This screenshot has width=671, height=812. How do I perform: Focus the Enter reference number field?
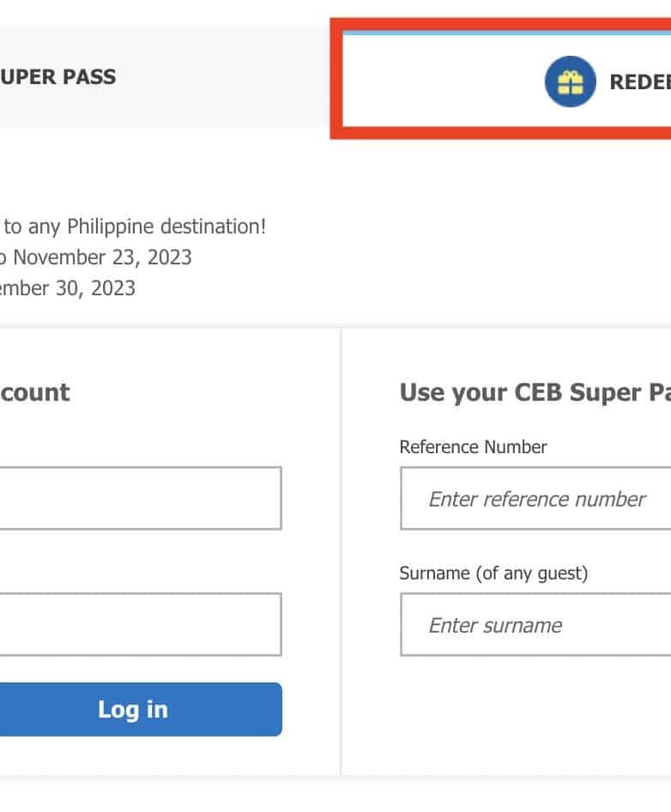pos(536,499)
